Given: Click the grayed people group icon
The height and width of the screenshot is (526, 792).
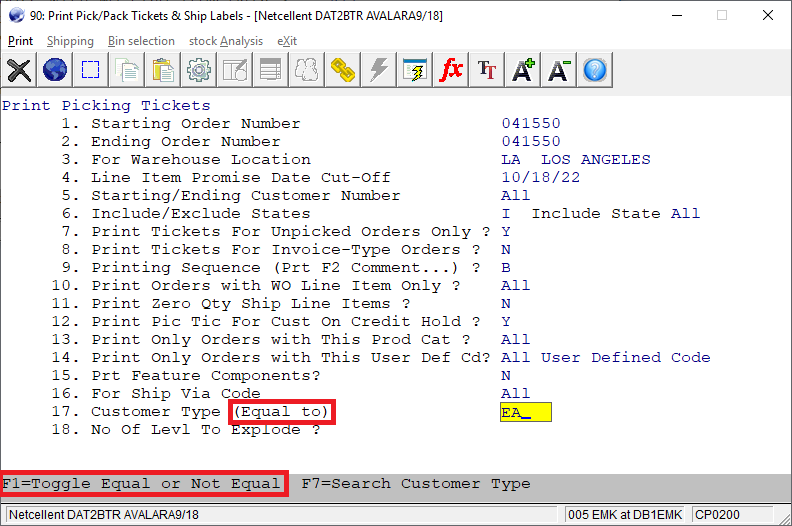Looking at the screenshot, I should (x=307, y=70).
